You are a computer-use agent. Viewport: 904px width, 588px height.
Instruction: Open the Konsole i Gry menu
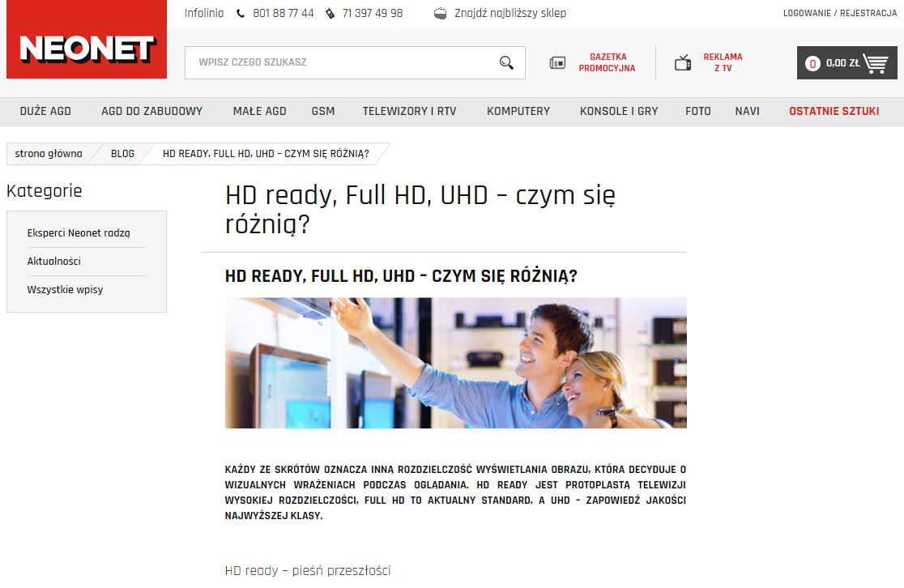click(619, 111)
